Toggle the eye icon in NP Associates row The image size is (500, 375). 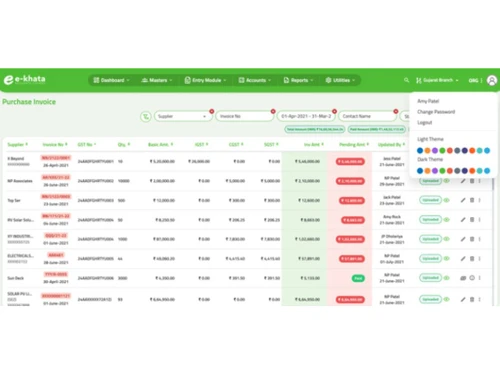[447, 181]
